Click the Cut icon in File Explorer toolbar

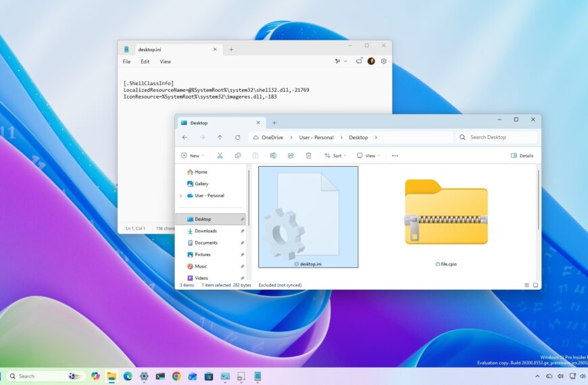[x=220, y=155]
